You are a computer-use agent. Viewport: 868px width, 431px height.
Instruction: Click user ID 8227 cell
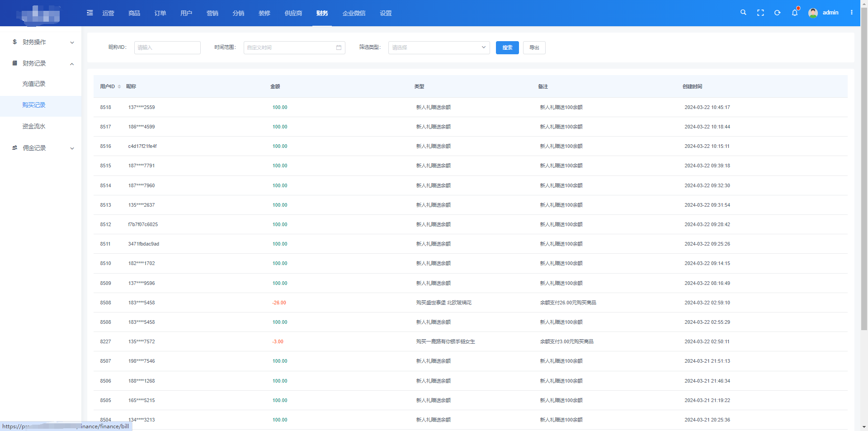[105, 341]
